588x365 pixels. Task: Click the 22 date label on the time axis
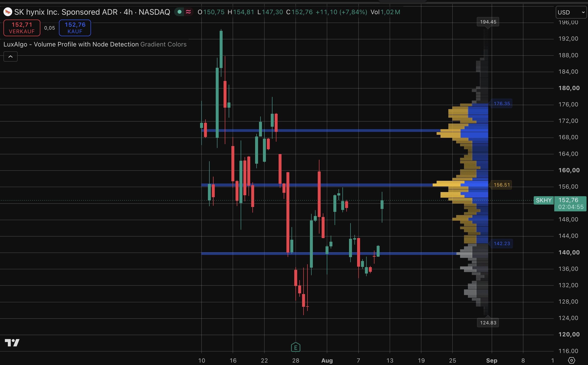point(264,360)
